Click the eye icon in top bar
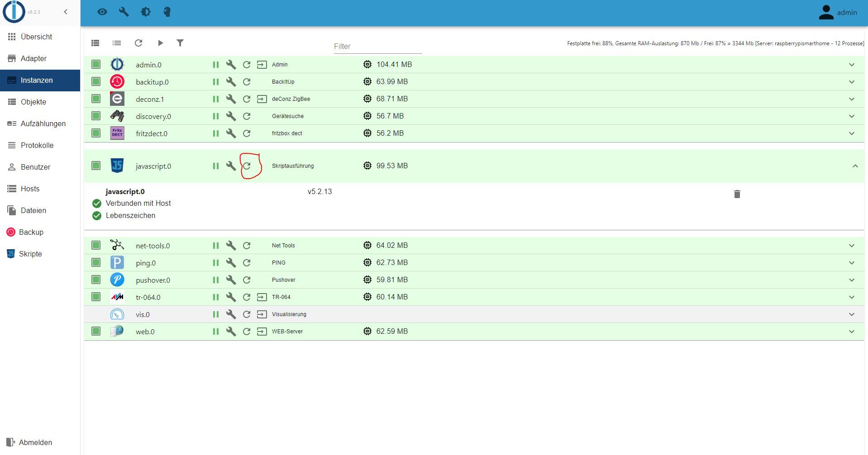Viewport: 868px width, 455px height. (102, 12)
